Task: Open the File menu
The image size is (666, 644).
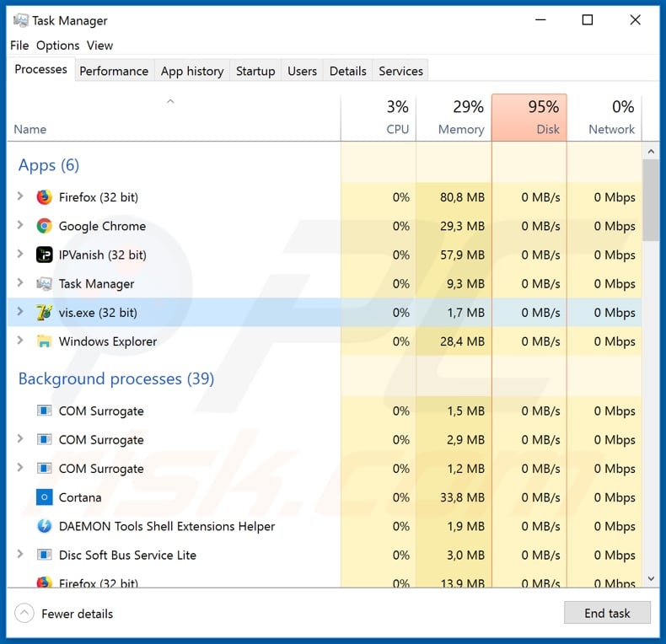Action: 19,46
